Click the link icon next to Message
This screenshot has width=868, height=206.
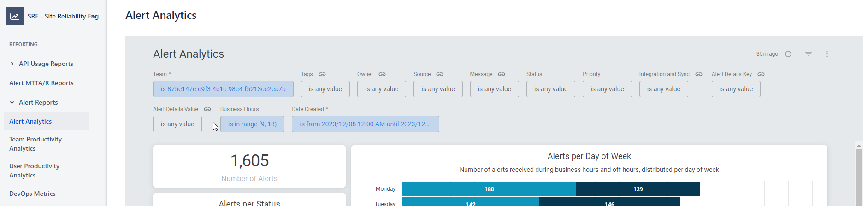pyautogui.click(x=502, y=74)
